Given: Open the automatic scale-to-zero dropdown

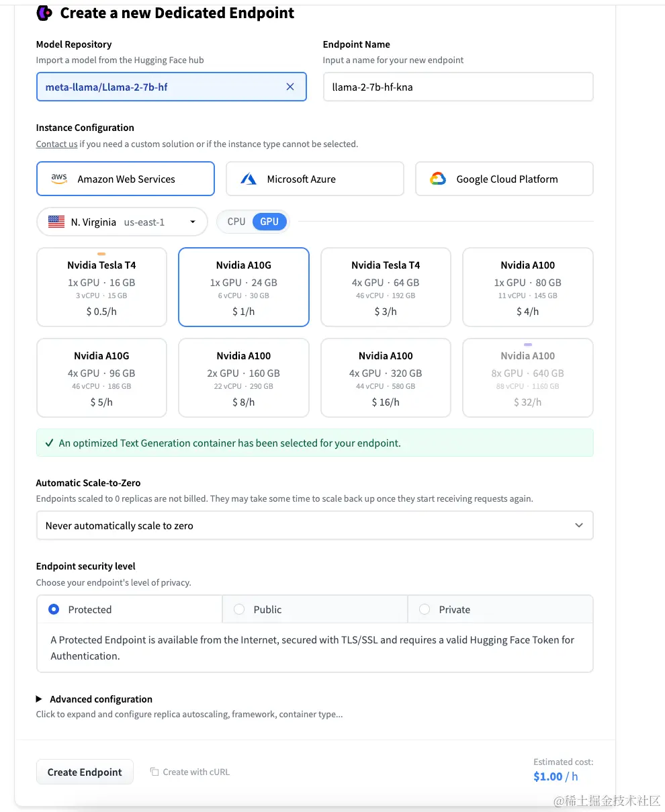Looking at the screenshot, I should [314, 525].
